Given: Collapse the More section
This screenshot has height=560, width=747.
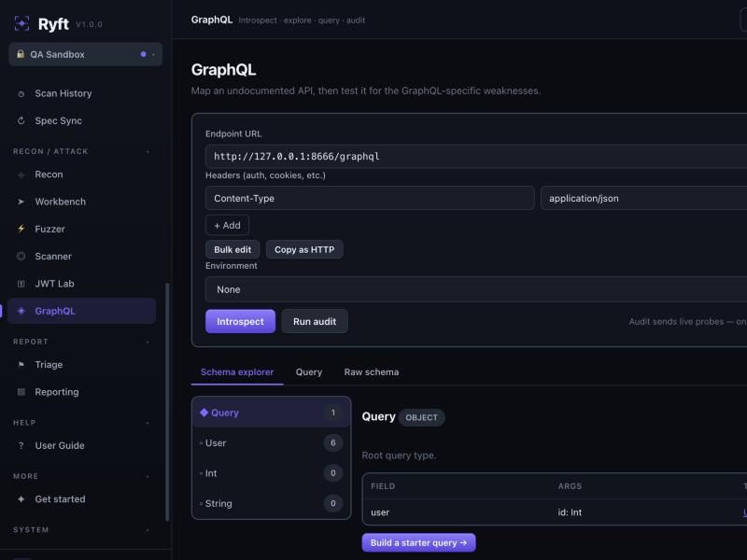Looking at the screenshot, I should click(x=148, y=476).
